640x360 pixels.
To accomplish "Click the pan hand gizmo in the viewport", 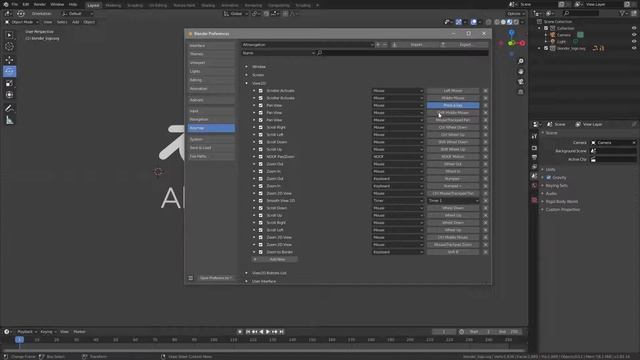I will [x=521, y=71].
